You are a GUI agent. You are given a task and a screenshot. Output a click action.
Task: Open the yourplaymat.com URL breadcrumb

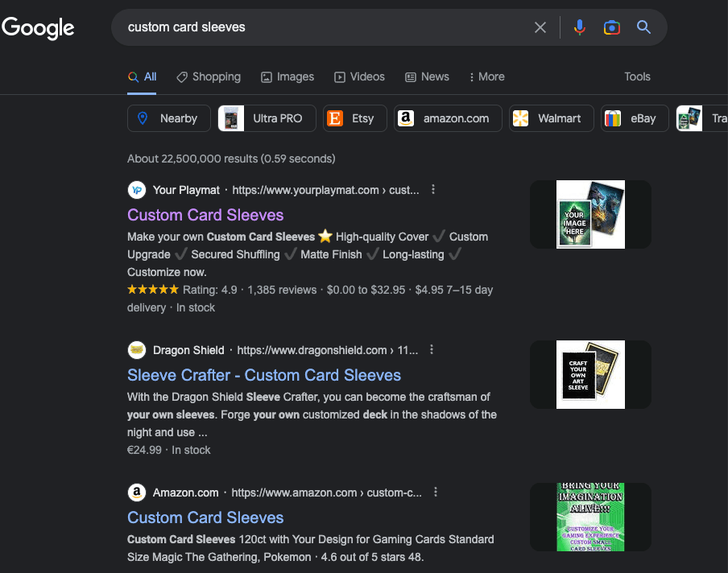pyautogui.click(x=325, y=190)
